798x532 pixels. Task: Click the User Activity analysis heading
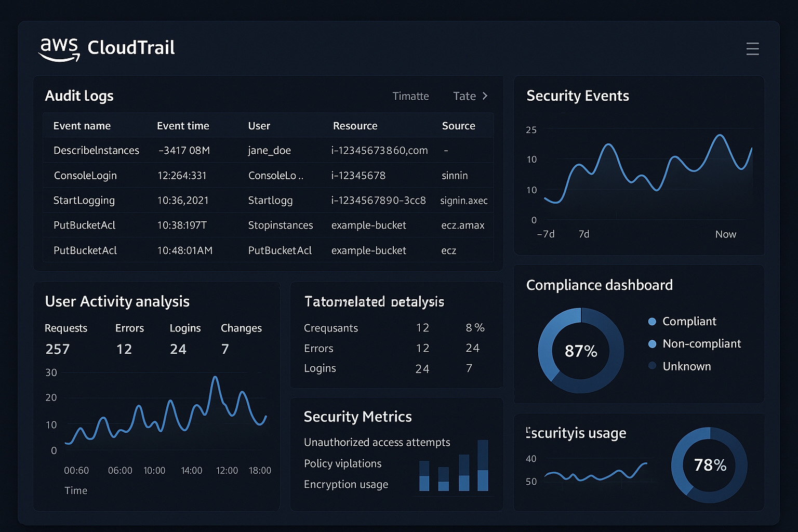(x=117, y=302)
